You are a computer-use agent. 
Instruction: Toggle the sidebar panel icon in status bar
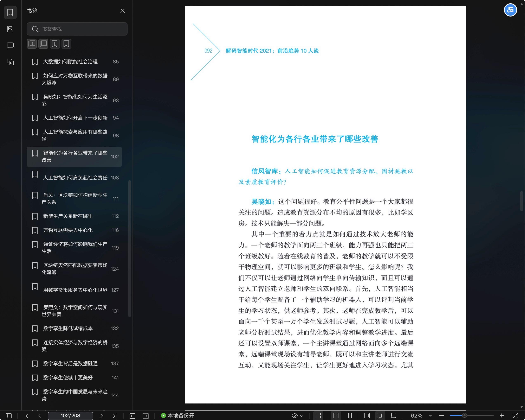pyautogui.click(x=8, y=416)
